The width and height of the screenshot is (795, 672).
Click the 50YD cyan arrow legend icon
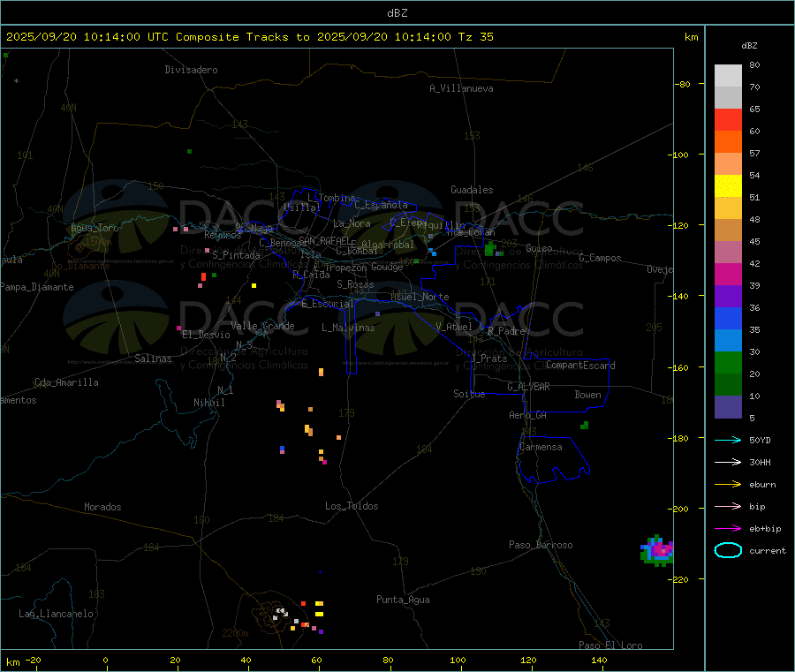(728, 440)
